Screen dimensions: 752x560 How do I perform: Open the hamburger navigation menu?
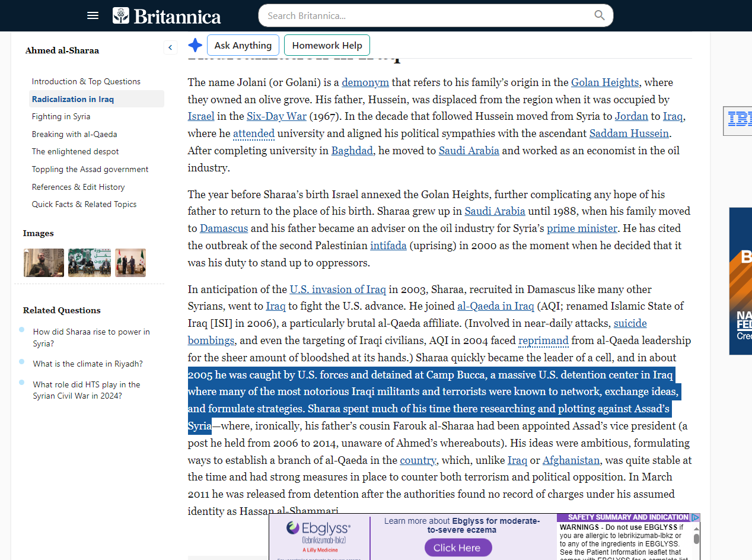(x=93, y=15)
